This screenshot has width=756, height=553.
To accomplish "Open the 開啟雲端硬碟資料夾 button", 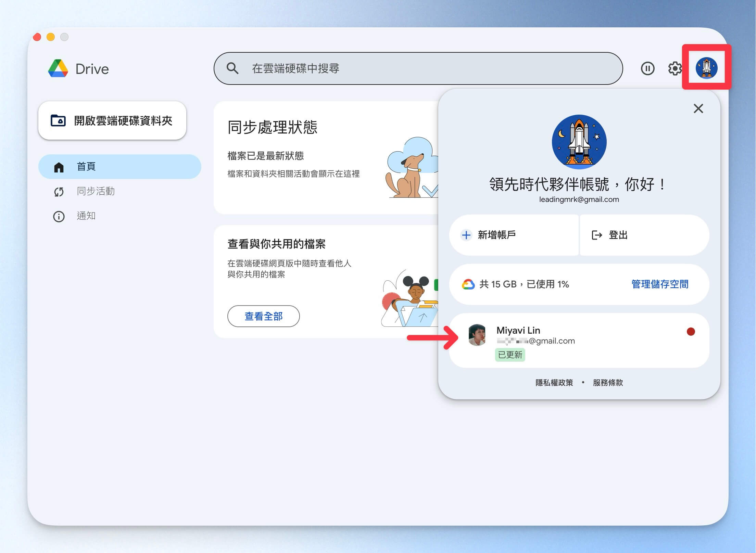I will 112,120.
